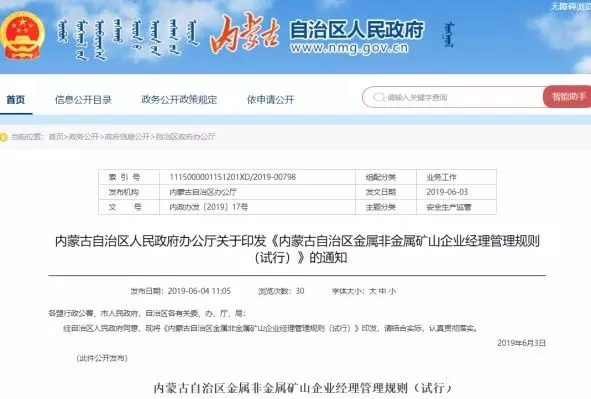Click the 自治区人民政府 header title
The image size is (591, 399).
[x=357, y=29]
